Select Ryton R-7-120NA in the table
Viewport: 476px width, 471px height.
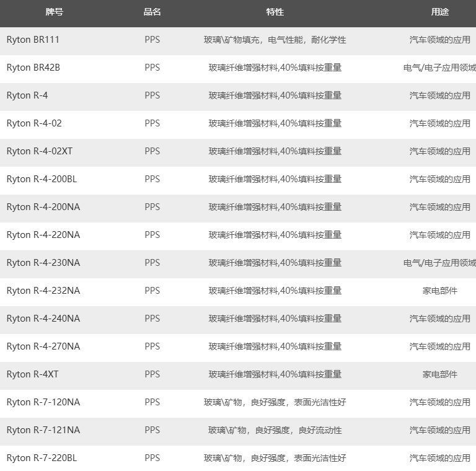(43, 402)
